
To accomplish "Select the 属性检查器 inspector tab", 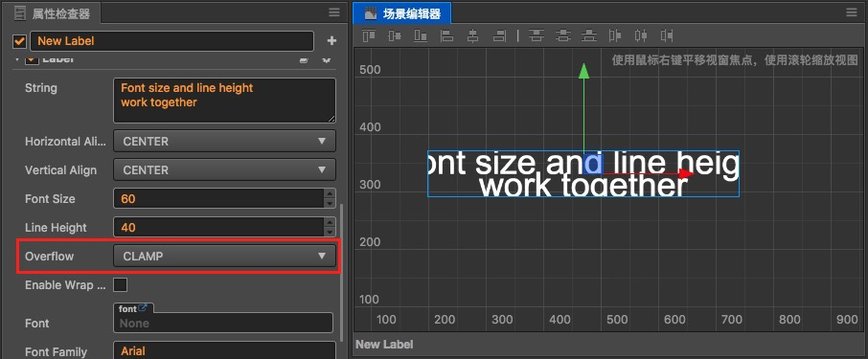I will [52, 13].
